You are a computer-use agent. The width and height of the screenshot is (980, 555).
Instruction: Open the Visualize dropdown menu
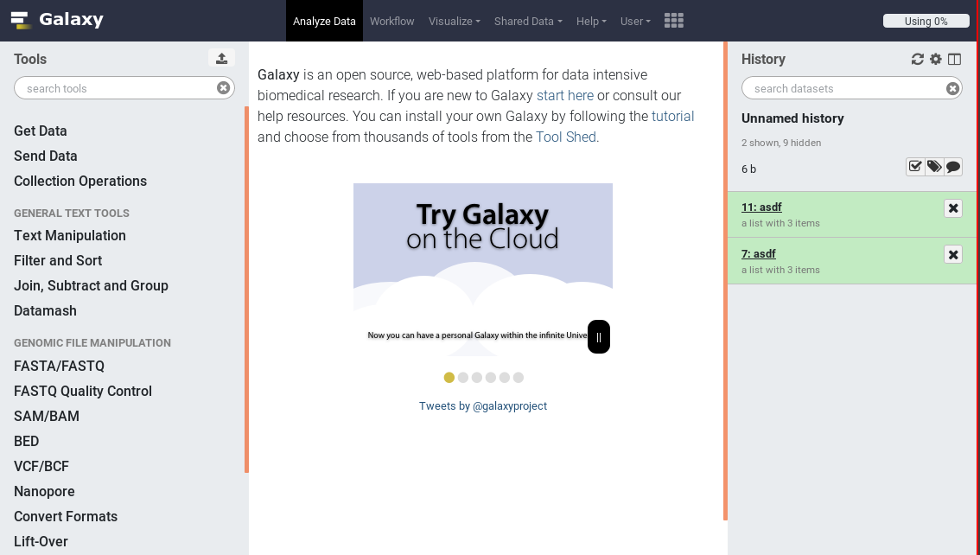pos(454,21)
